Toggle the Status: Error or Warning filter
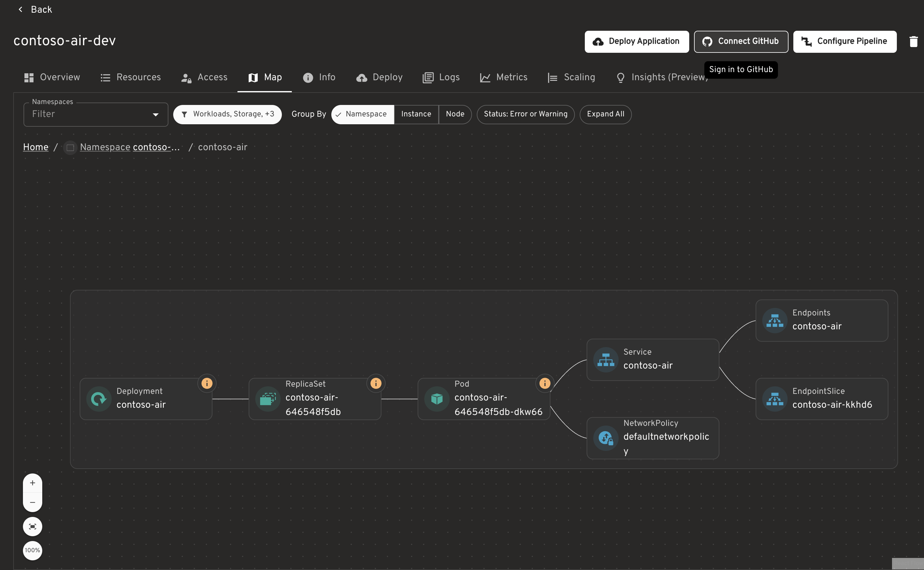Image resolution: width=924 pixels, height=570 pixels. (x=526, y=114)
